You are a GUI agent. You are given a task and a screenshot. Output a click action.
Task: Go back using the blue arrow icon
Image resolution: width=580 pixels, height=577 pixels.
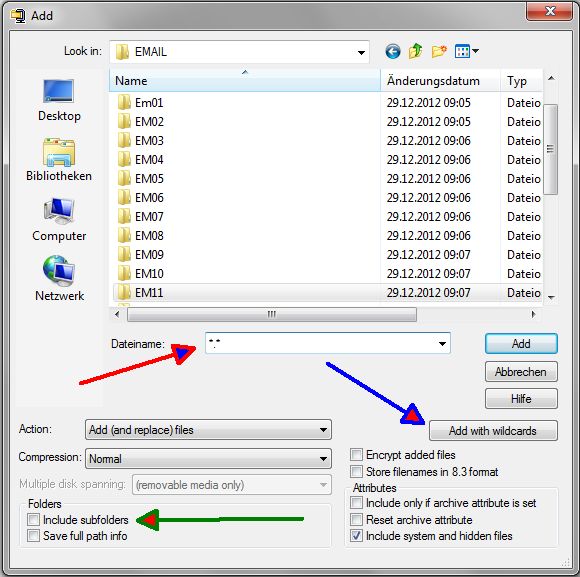[392, 51]
